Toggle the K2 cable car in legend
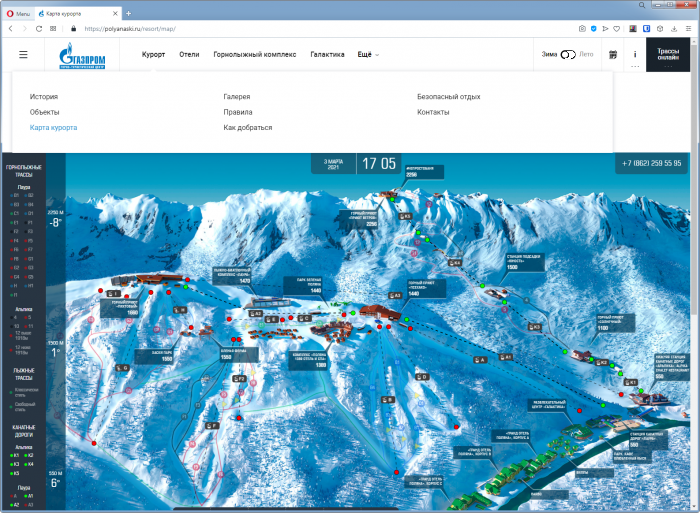Image resolution: width=700 pixels, height=513 pixels. coord(29,455)
